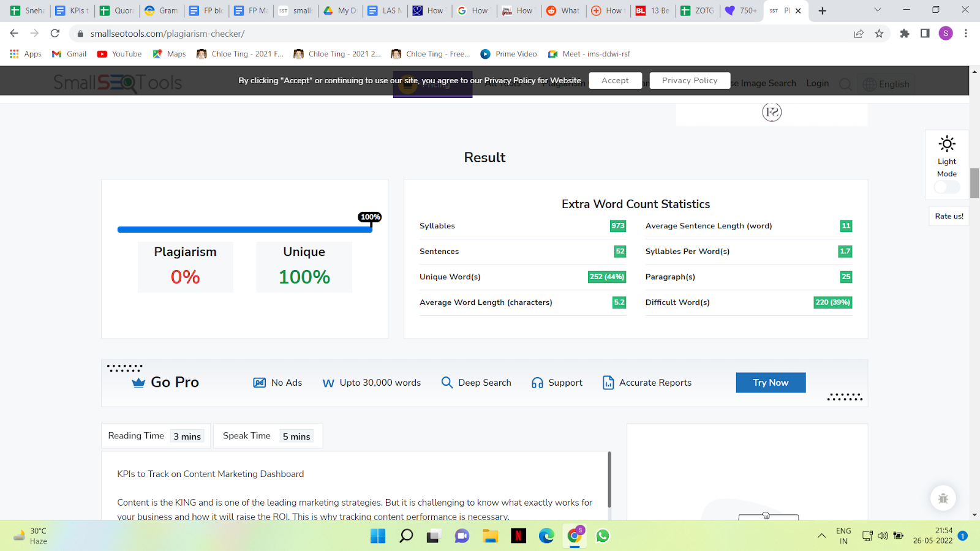
Task: Open the Privacy Policy button
Action: [x=690, y=80]
